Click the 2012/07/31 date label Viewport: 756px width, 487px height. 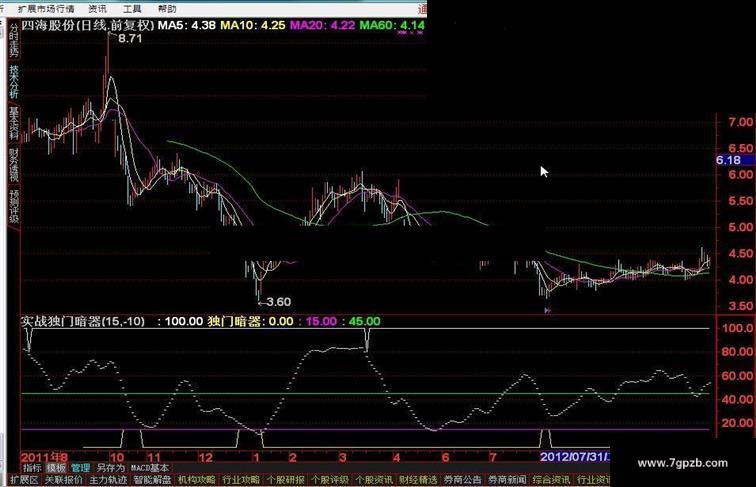click(573, 457)
